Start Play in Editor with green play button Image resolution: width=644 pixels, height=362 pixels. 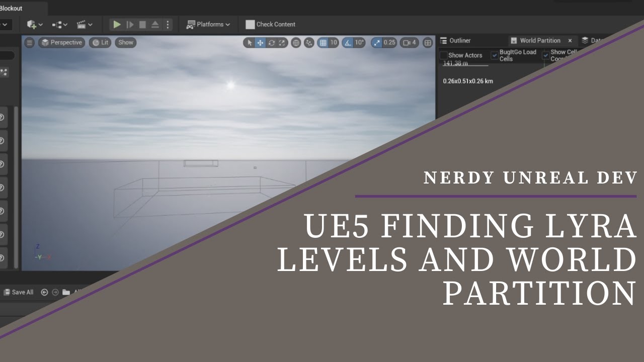117,24
